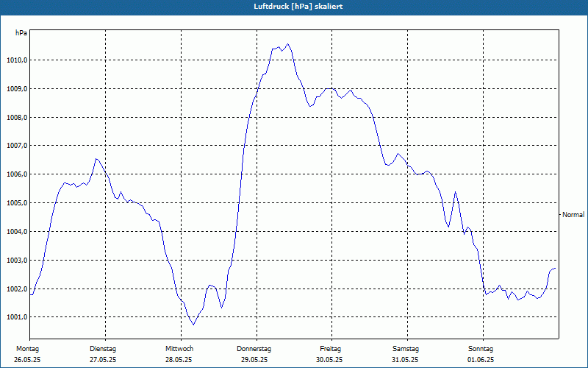
Task: Click the 'hPa' unit label
Action: (x=21, y=33)
